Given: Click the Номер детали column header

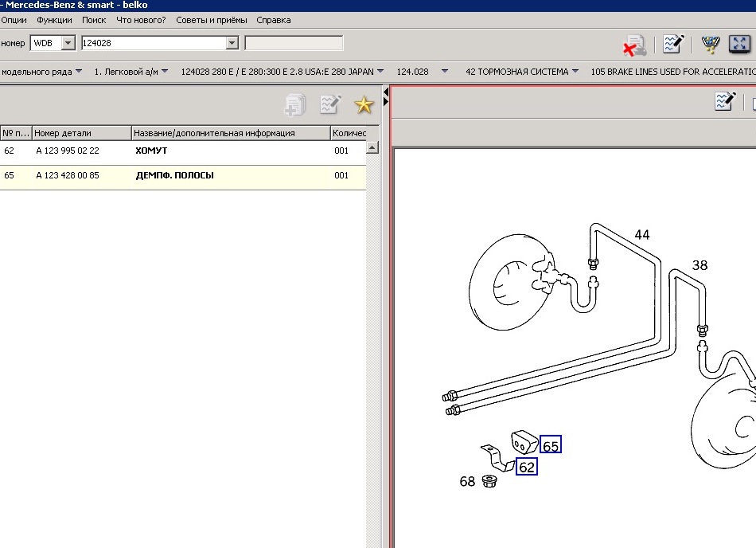Looking at the screenshot, I should coord(63,133).
